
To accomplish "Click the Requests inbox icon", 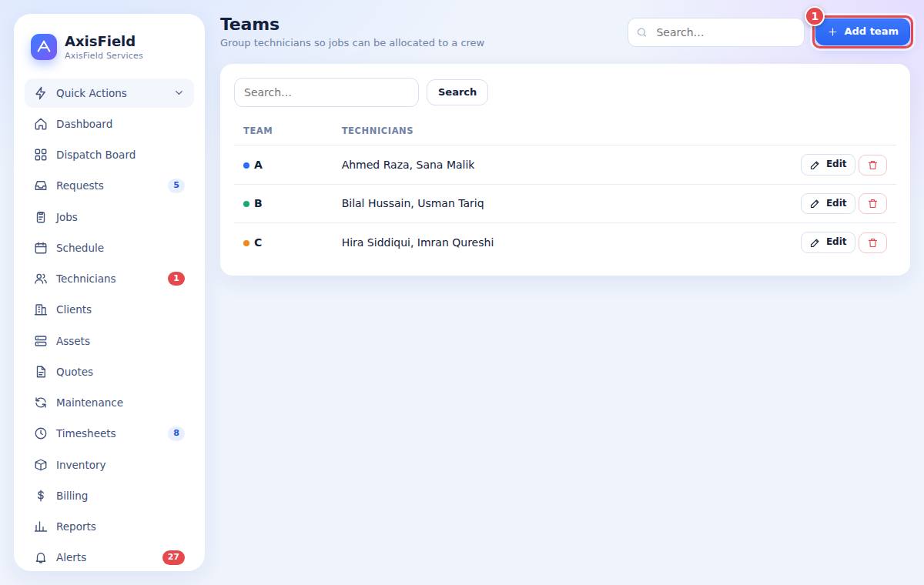I will 41,186.
